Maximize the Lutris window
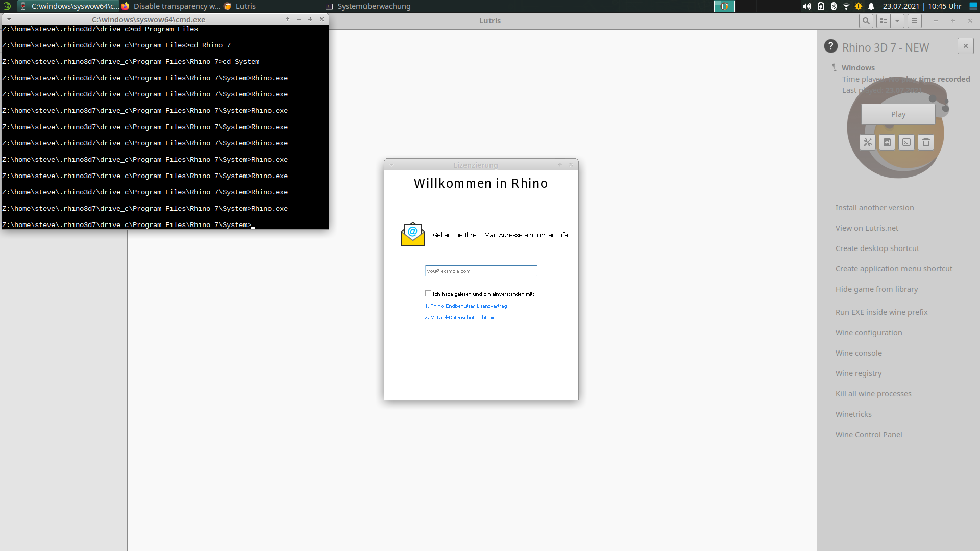Viewport: 980px width, 551px height. [953, 21]
